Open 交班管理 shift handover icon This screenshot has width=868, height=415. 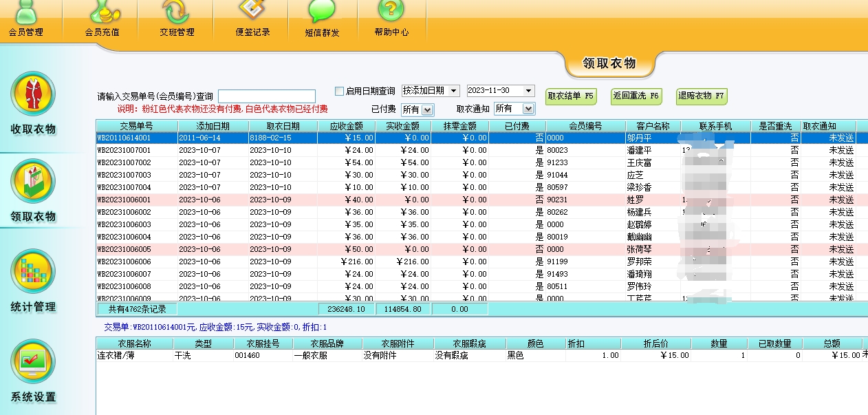(177, 12)
